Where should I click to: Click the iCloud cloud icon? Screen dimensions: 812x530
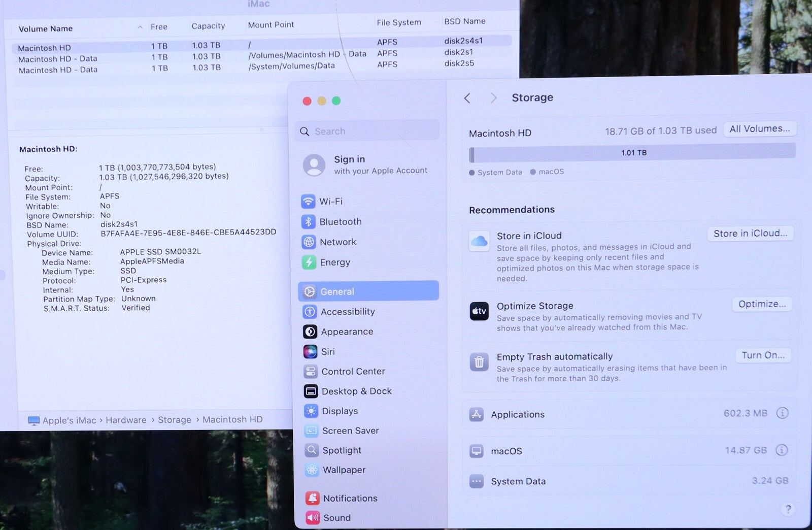[479, 242]
